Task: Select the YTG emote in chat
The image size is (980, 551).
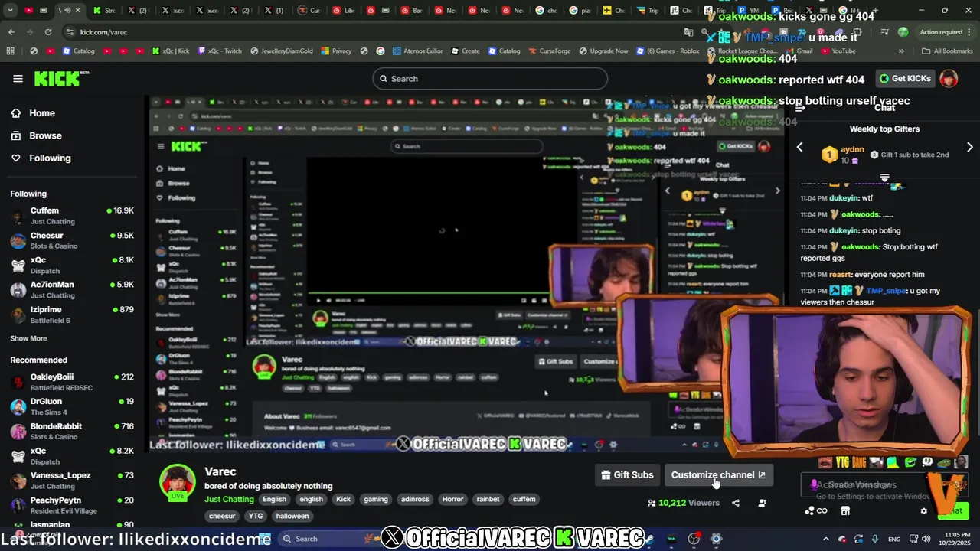Action: (843, 462)
